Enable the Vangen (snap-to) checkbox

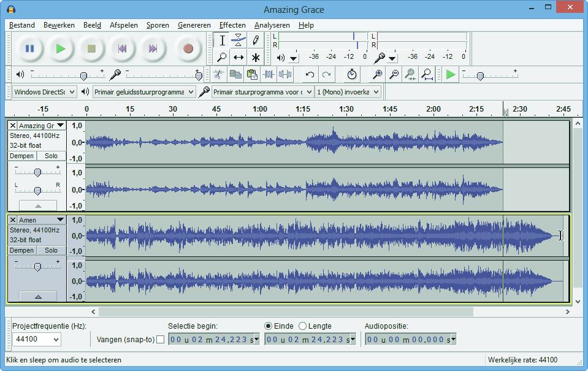click(x=160, y=340)
